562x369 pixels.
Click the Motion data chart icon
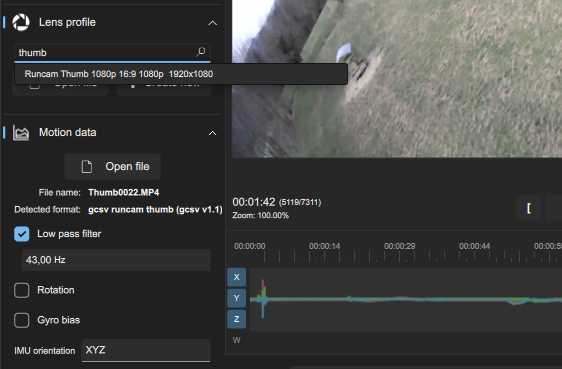point(21,133)
